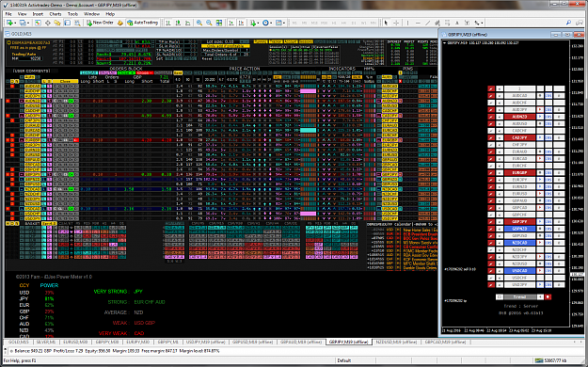The height and width of the screenshot is (367, 588).
Task: Zoom in on the chart
Action: click(x=199, y=23)
